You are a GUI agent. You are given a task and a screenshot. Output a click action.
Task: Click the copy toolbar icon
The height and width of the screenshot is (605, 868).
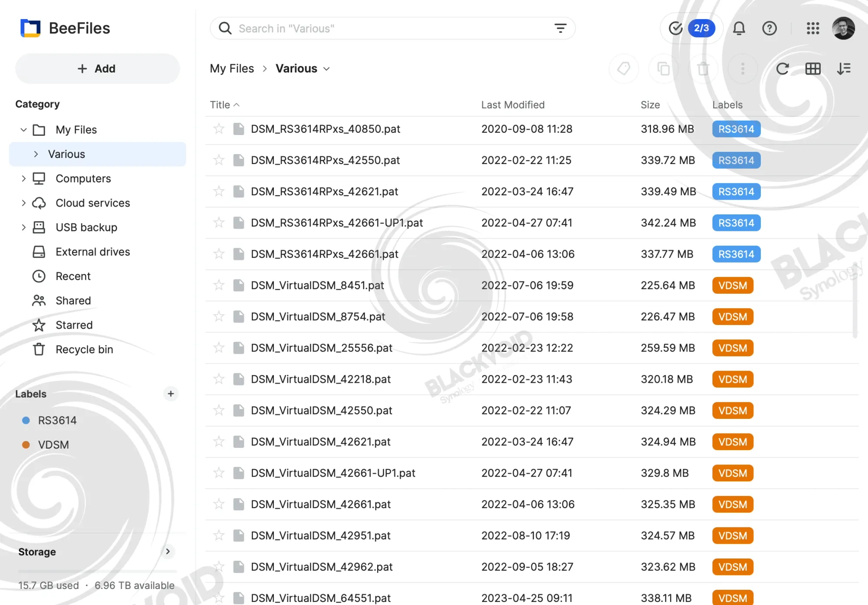pyautogui.click(x=664, y=69)
